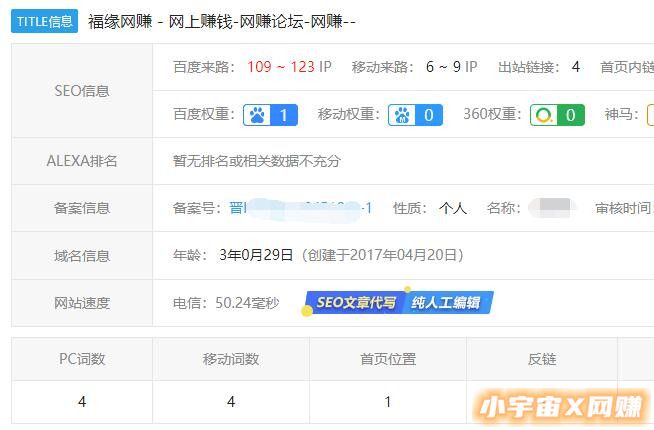Click the 首页位置 column header
This screenshot has height=430, width=654.
click(x=388, y=359)
